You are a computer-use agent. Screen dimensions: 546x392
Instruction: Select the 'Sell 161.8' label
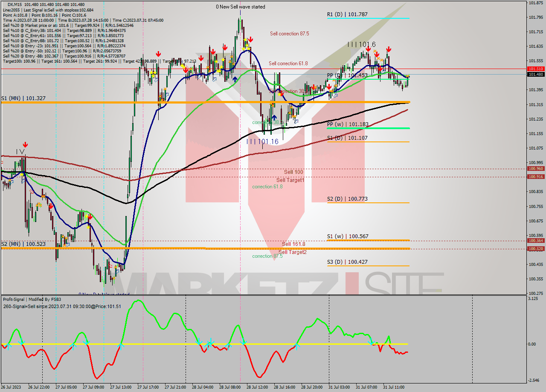point(293,244)
